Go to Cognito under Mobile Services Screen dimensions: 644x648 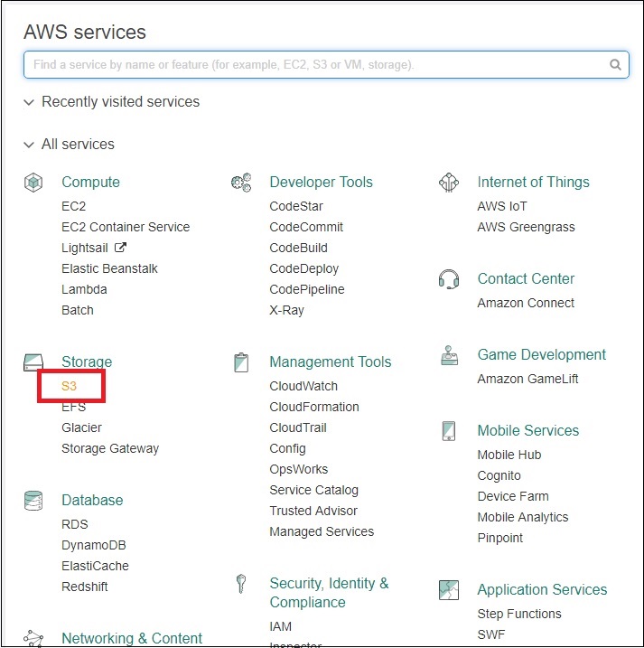tap(499, 475)
